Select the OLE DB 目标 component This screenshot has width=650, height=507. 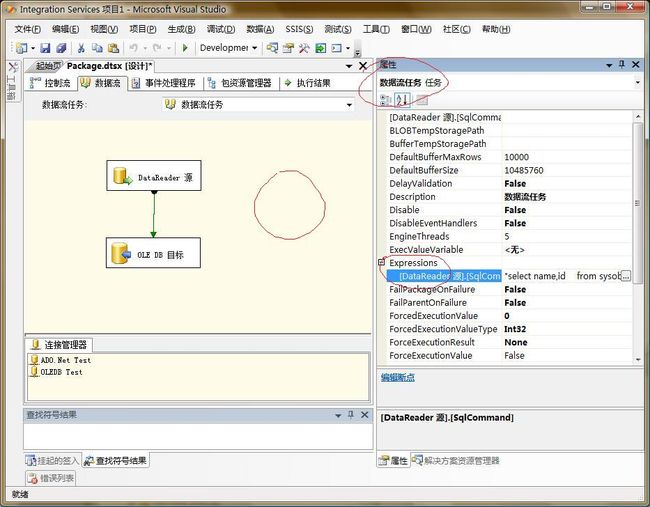click(x=153, y=253)
